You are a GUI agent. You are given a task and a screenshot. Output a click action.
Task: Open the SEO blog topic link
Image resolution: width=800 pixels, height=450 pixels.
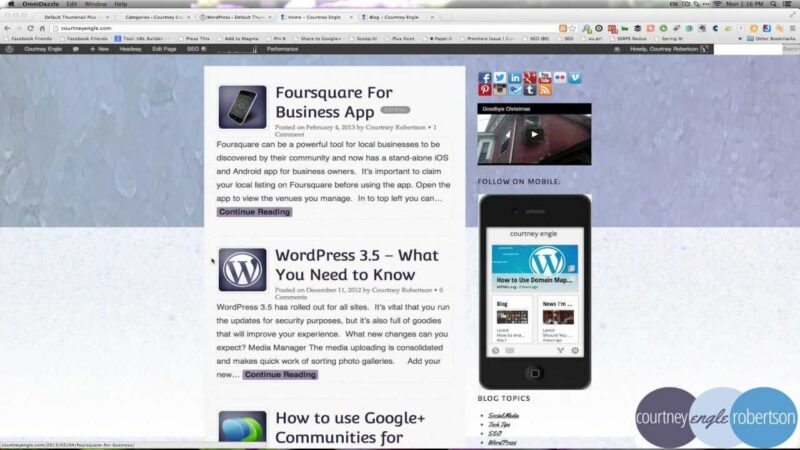494,434
